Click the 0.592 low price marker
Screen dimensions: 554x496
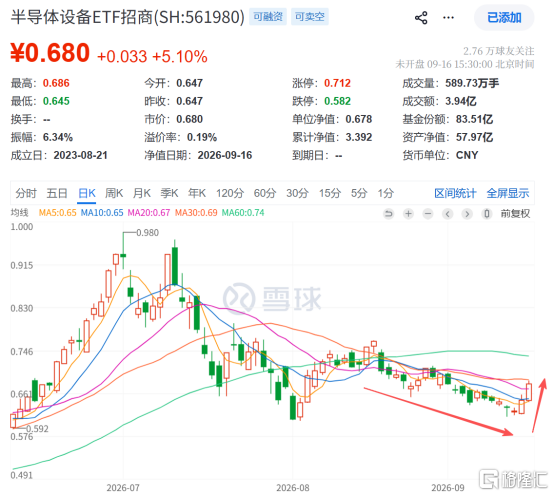click(x=37, y=429)
